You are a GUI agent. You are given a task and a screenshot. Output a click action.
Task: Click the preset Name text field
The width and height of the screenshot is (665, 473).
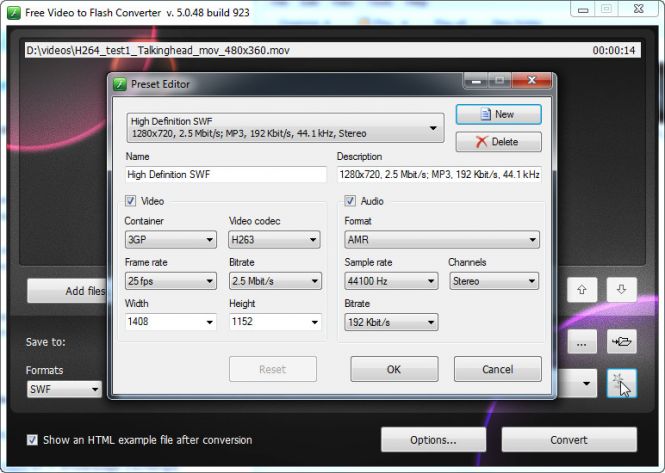[226, 174]
